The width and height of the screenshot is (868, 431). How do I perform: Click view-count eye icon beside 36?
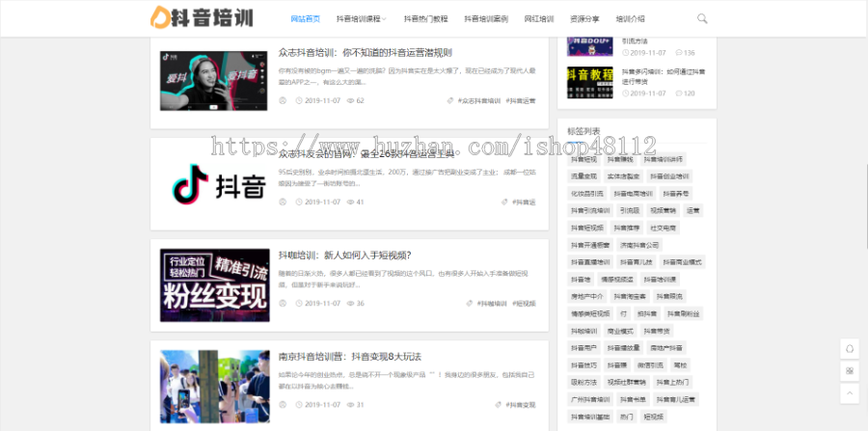[350, 303]
